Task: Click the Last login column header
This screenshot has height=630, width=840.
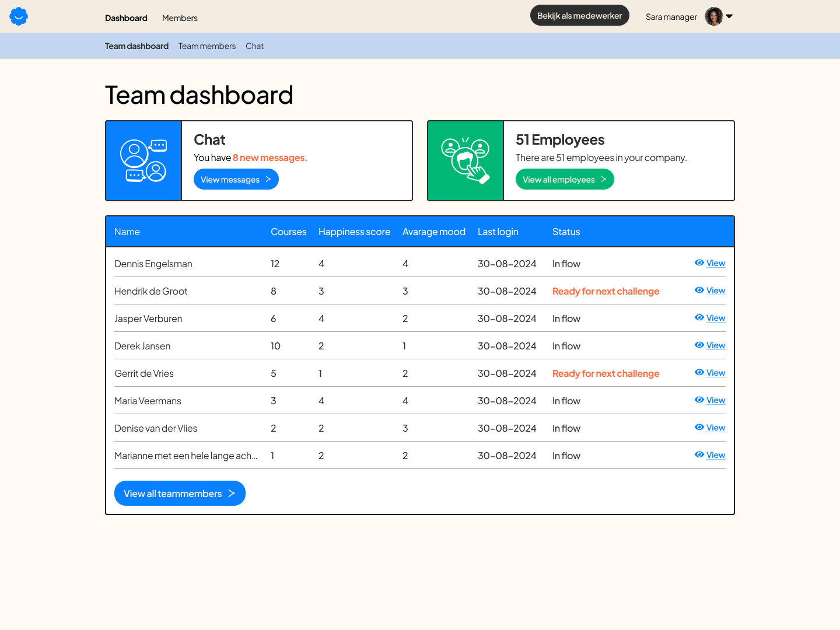Action: coord(498,232)
